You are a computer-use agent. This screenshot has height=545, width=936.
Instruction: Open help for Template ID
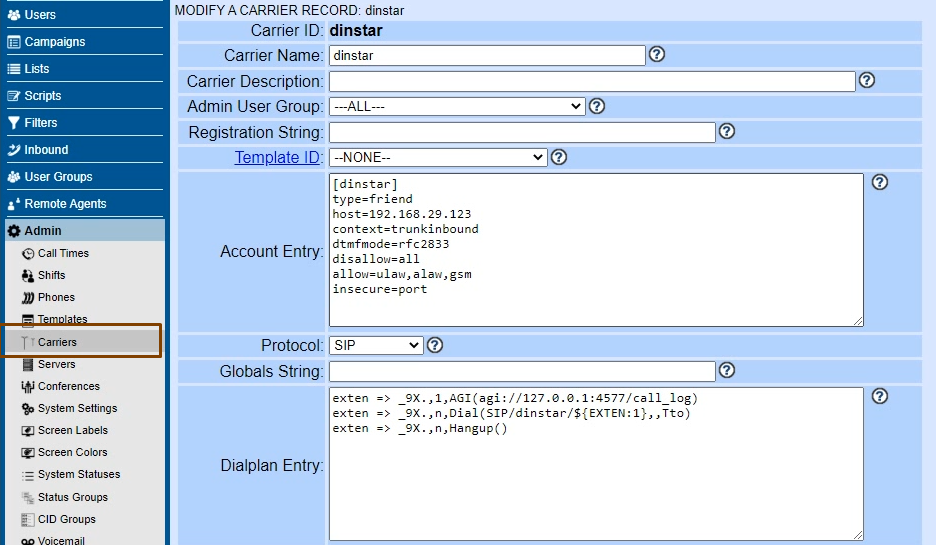559,158
